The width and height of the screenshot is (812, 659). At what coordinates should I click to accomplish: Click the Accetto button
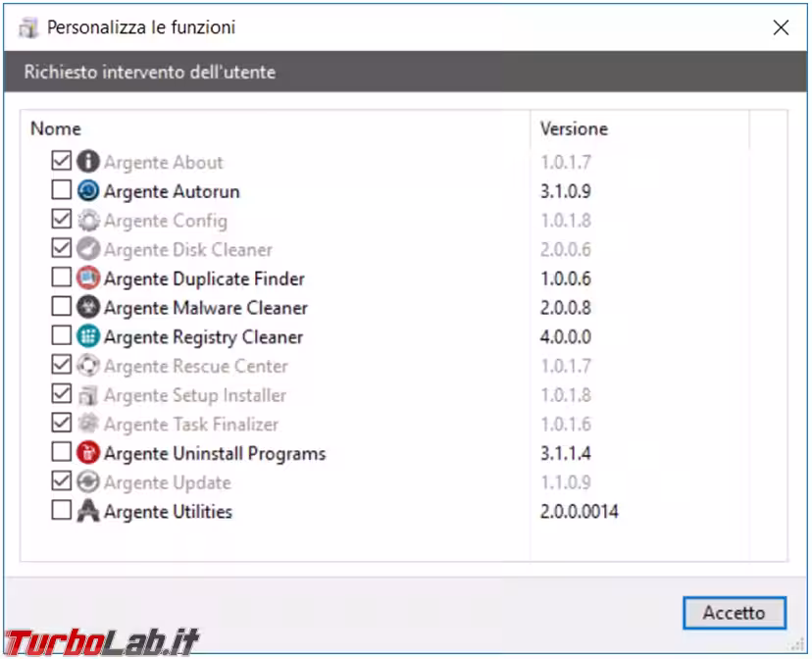tap(735, 613)
